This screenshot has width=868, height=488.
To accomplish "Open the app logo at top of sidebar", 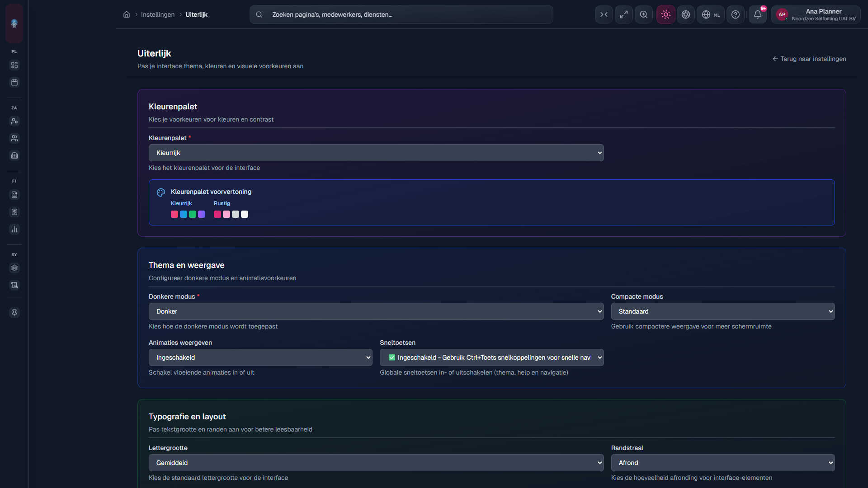I will pos(14,23).
